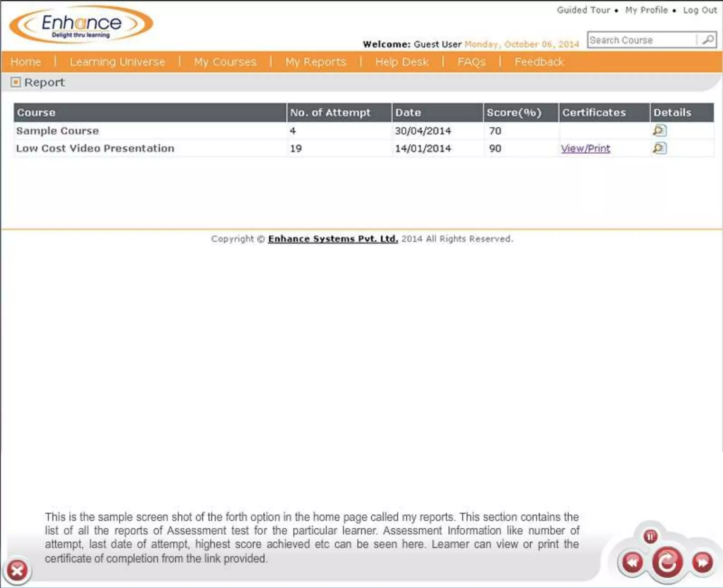The height and width of the screenshot is (588, 723).
Task: Click the search magnifier icon
Action: point(707,40)
